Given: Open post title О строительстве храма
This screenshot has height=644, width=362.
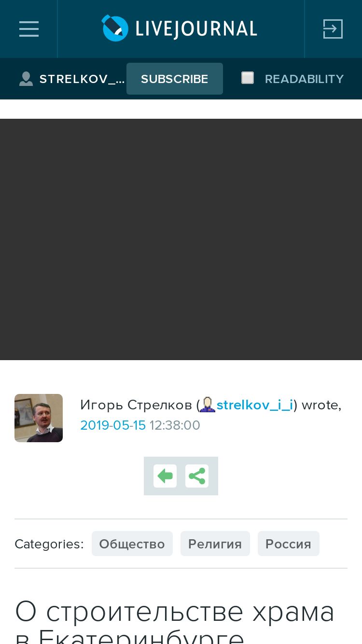Looking at the screenshot, I should (175, 621).
